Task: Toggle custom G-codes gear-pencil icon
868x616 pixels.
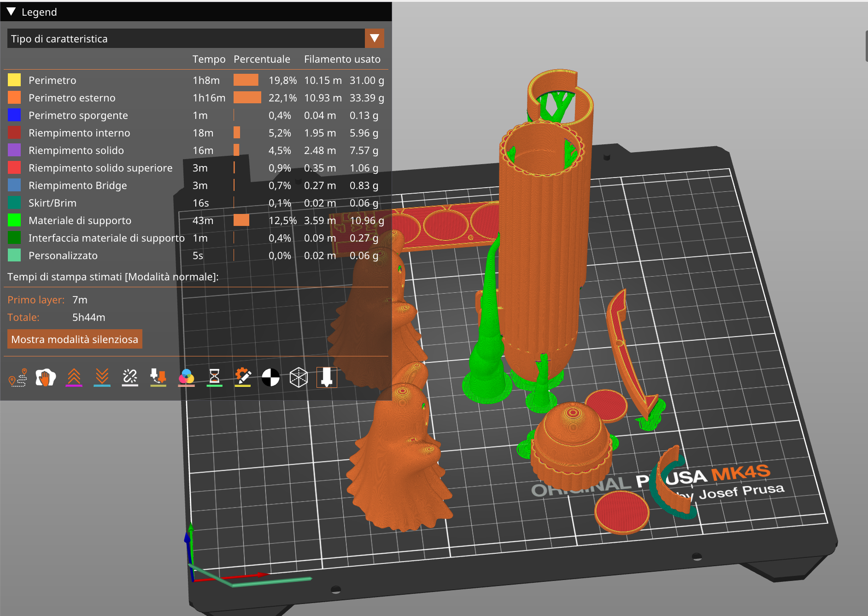Action: pos(242,378)
